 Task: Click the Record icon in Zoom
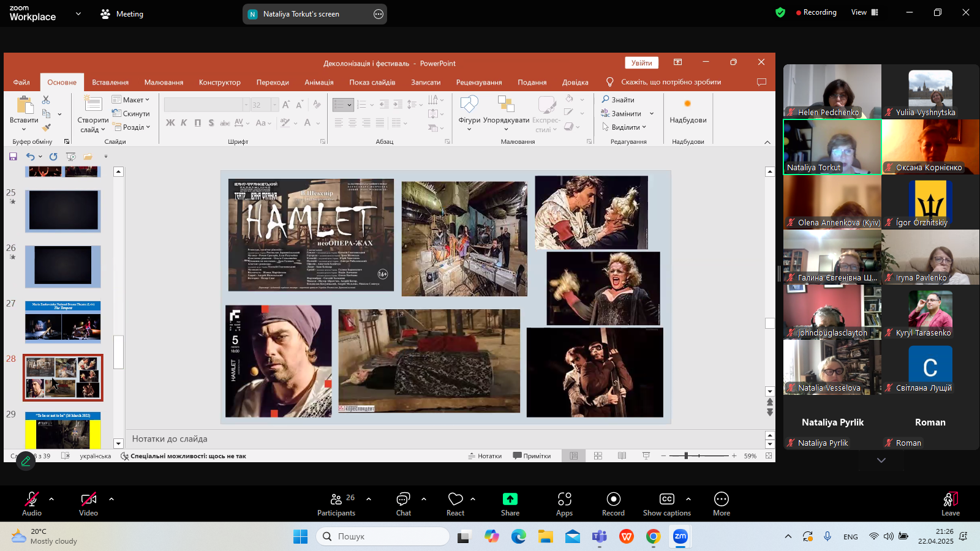pyautogui.click(x=613, y=500)
